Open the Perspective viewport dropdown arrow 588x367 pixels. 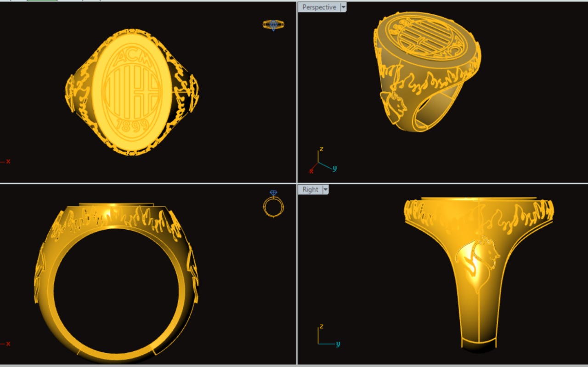(343, 7)
